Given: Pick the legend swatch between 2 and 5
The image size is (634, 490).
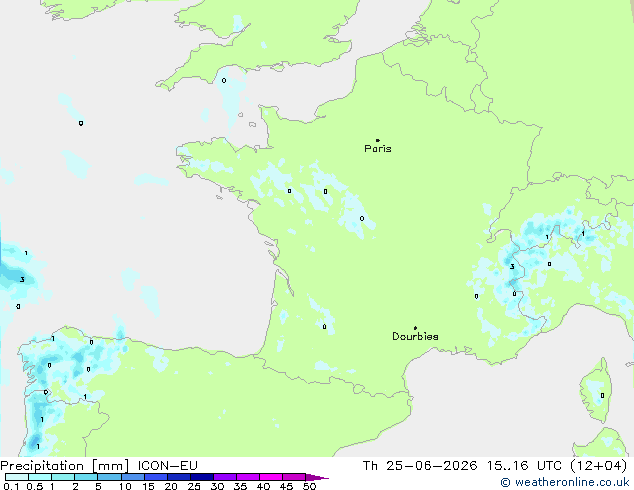Looking at the screenshot, I should click(86, 477).
